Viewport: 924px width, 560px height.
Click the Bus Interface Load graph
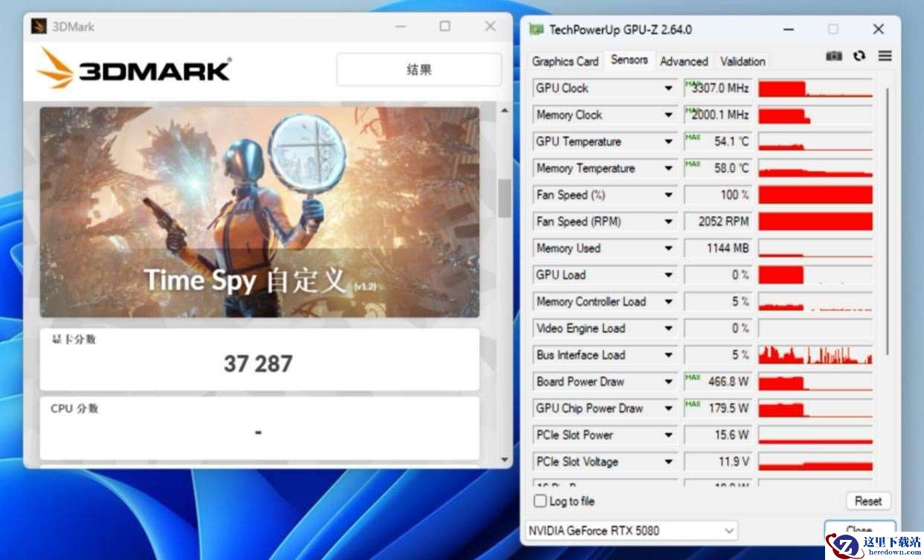point(815,355)
